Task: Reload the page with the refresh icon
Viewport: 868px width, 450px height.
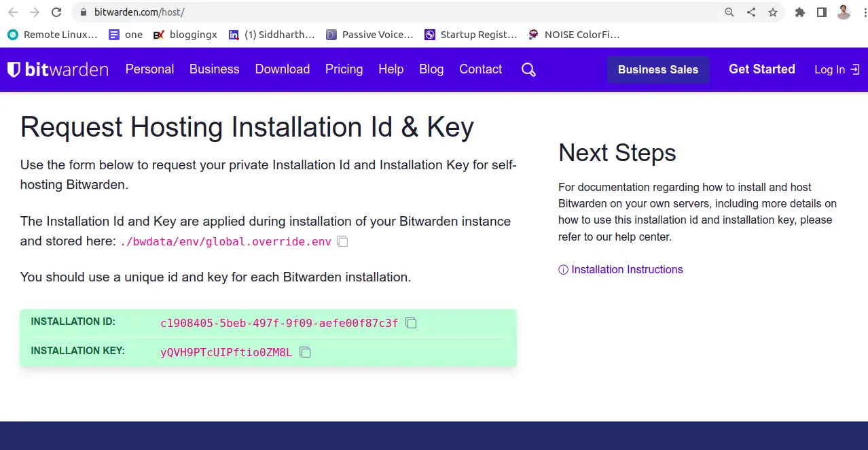Action: (57, 12)
